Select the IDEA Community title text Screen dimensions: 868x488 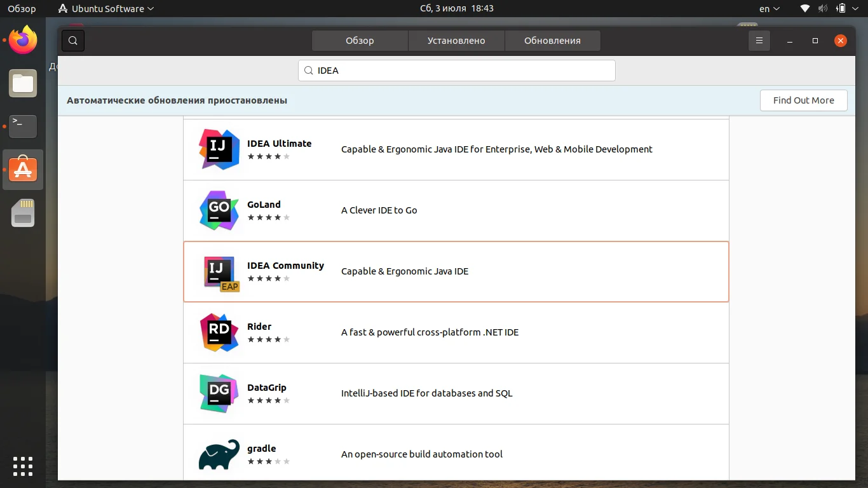pyautogui.click(x=285, y=266)
